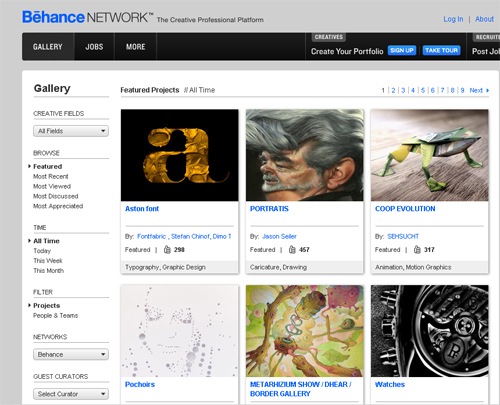Open the GALLERY tab
The image size is (500, 405).
(48, 47)
